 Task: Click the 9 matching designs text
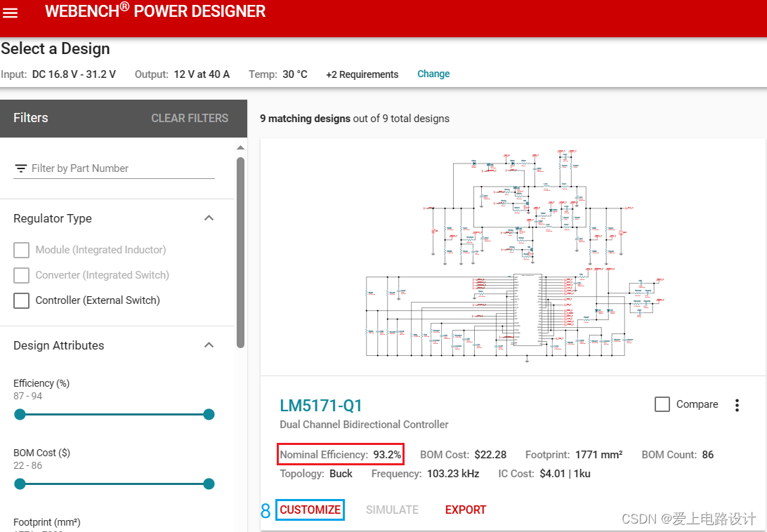306,119
